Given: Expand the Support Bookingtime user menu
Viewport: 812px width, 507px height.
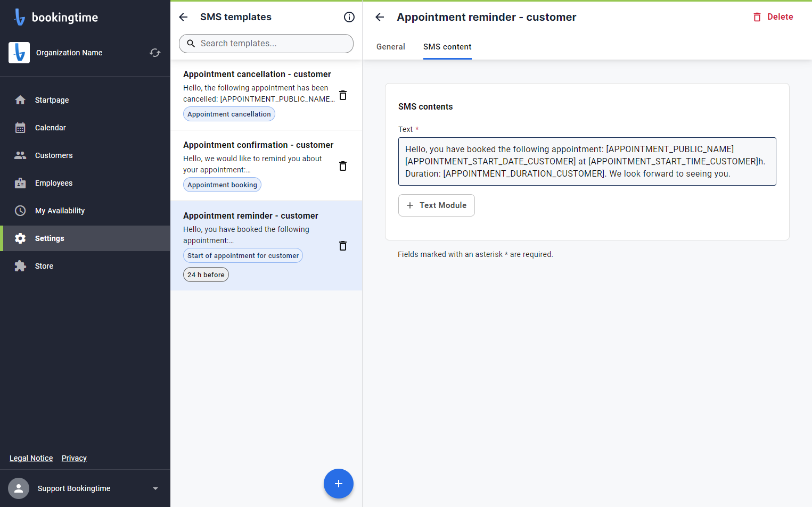Looking at the screenshot, I should tap(155, 488).
